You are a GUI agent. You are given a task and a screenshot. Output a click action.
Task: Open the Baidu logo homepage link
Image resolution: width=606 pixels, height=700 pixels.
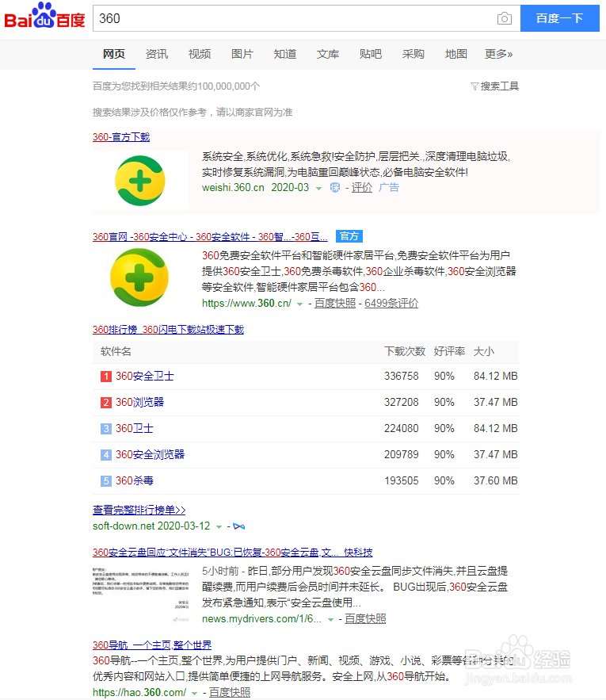44,17
